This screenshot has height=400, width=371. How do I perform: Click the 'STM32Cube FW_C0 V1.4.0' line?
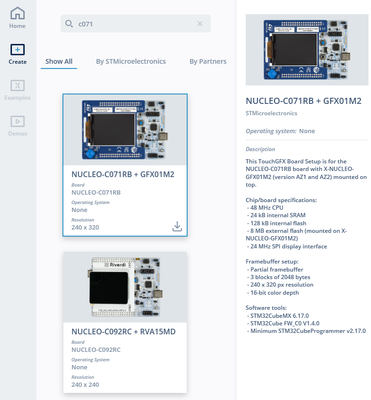(x=283, y=323)
